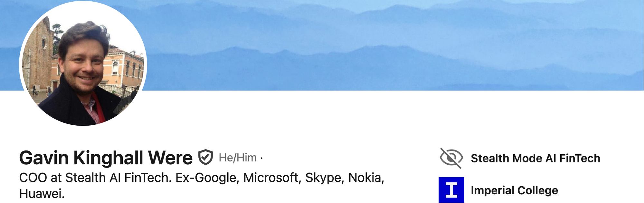This screenshot has height=203, width=644.
Task: Click the blue mountain banner image
Action: point(386,45)
